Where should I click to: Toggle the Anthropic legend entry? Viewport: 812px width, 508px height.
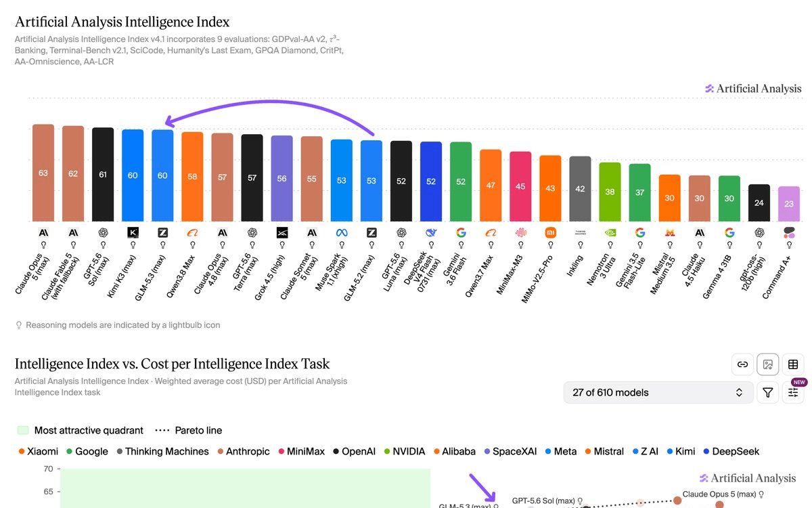(x=244, y=451)
